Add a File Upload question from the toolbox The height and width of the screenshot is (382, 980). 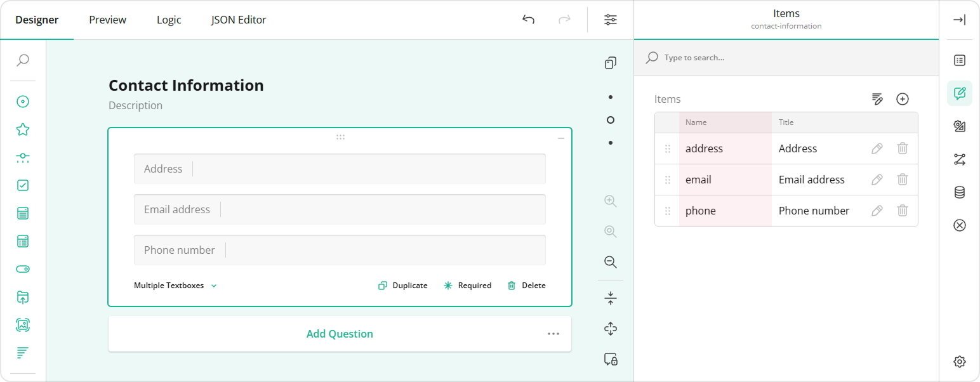23,297
